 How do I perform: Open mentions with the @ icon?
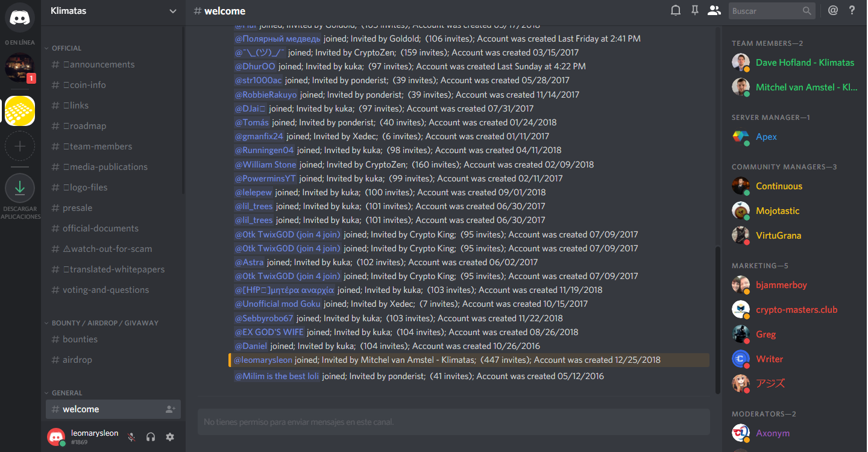833,10
